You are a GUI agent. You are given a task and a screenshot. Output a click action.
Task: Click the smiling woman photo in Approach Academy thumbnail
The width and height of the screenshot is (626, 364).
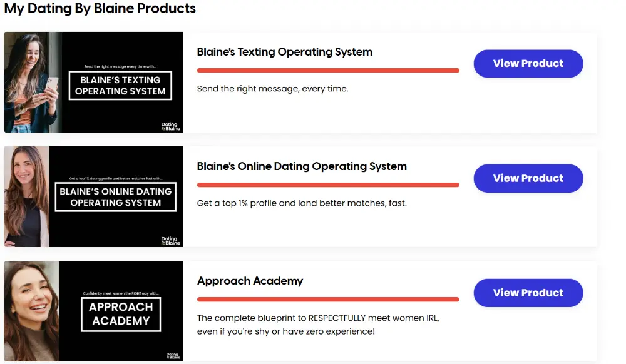tap(32, 311)
